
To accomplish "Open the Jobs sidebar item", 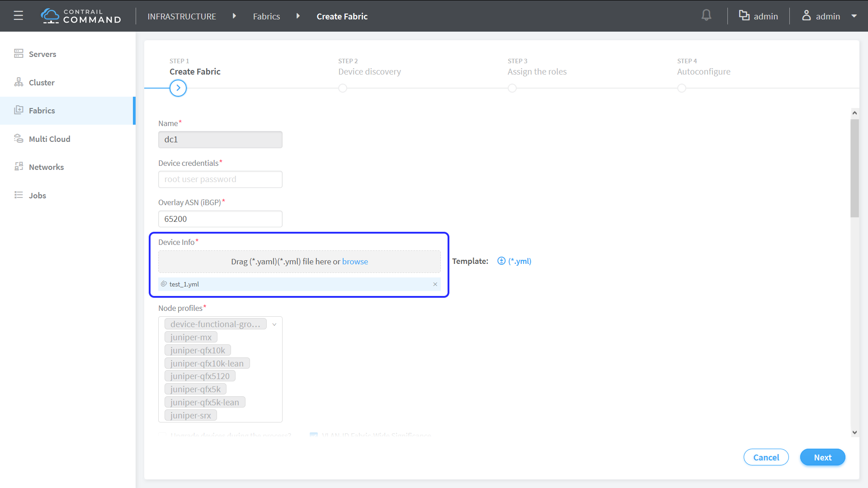I will click(x=38, y=196).
